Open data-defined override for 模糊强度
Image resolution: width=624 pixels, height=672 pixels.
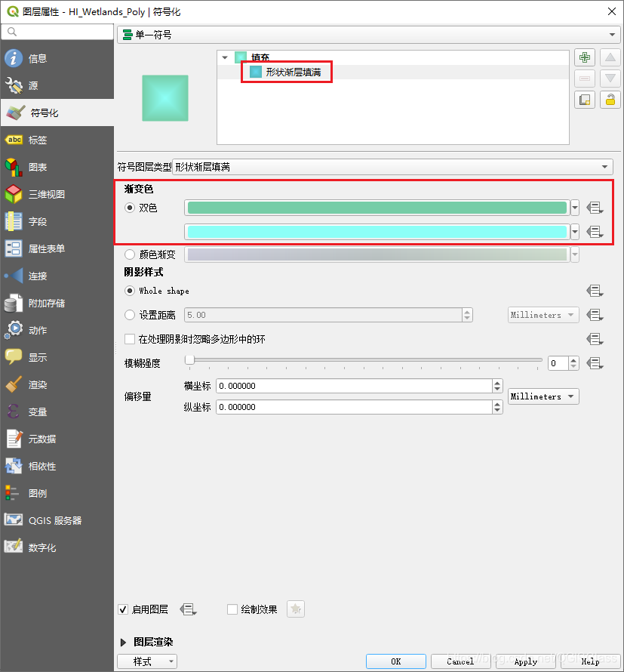click(x=595, y=362)
